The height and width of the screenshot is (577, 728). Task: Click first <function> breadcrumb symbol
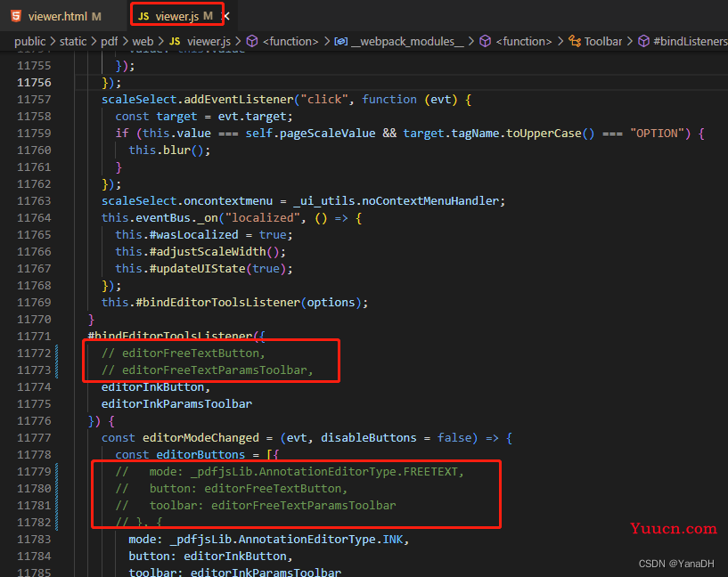click(290, 41)
